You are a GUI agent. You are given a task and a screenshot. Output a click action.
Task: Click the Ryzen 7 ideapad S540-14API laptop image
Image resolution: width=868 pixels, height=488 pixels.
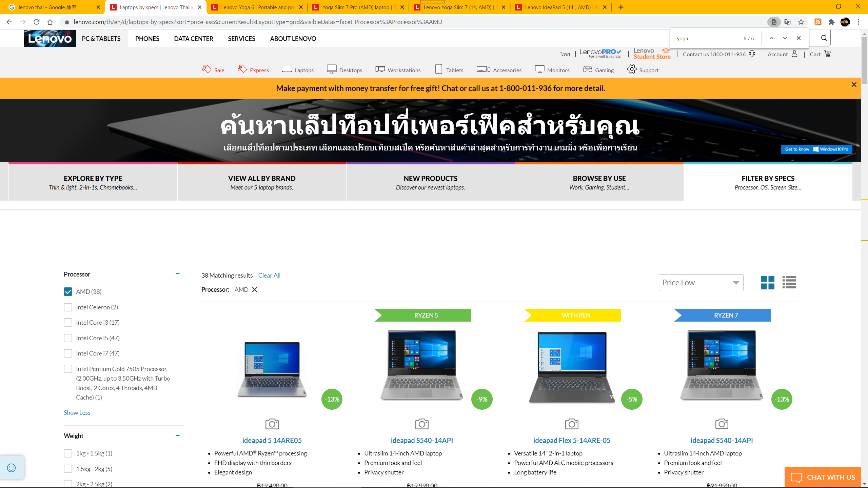[722, 366]
